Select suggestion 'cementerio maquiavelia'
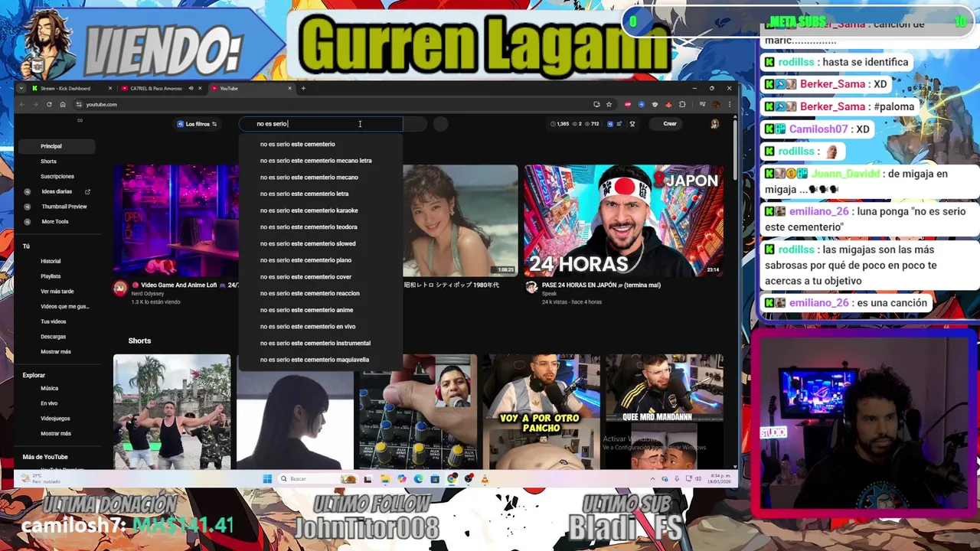980x551 pixels. [x=321, y=360]
